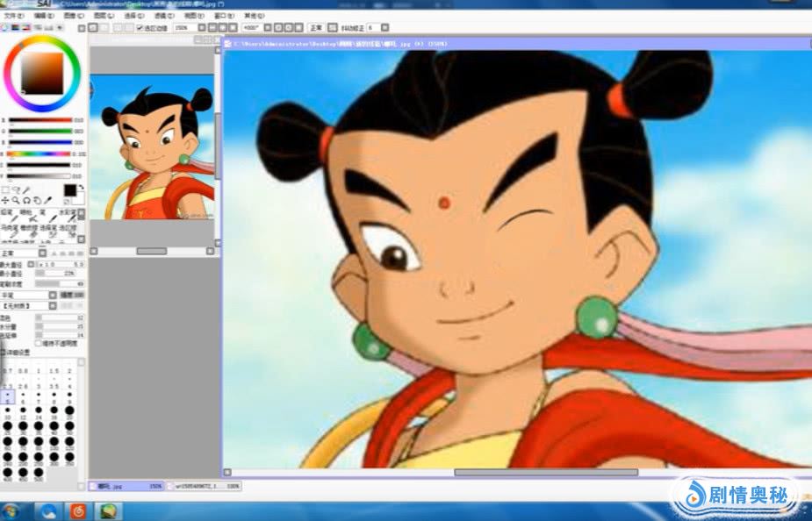812x521 pixels.
Task: Click the black foreground color swatch
Action: click(69, 190)
